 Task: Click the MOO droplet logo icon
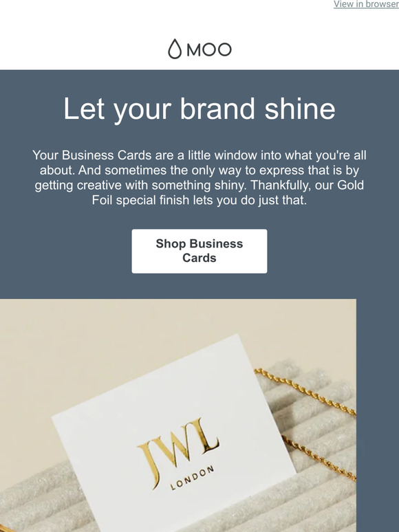[x=175, y=49]
